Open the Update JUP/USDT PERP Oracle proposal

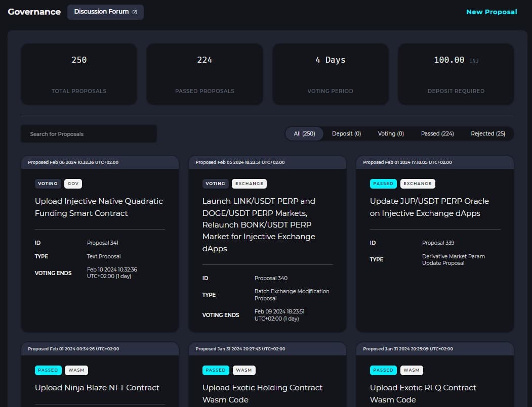click(429, 207)
